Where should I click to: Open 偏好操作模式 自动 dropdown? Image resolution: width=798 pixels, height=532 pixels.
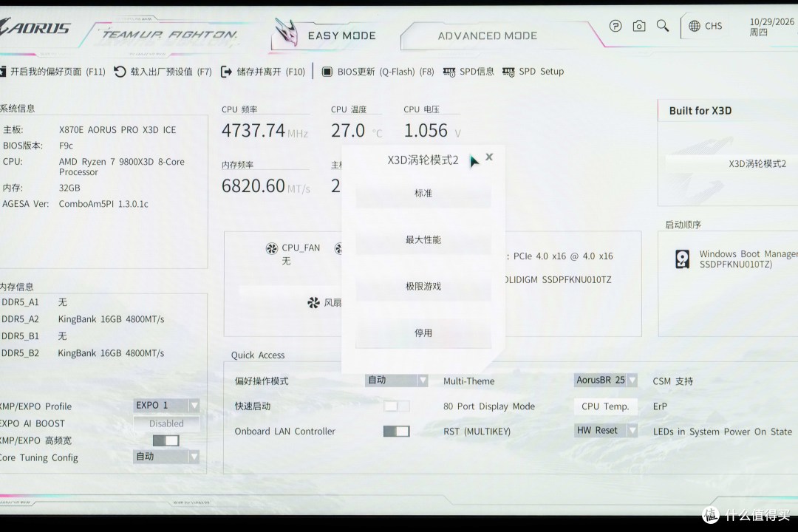pyautogui.click(x=397, y=380)
